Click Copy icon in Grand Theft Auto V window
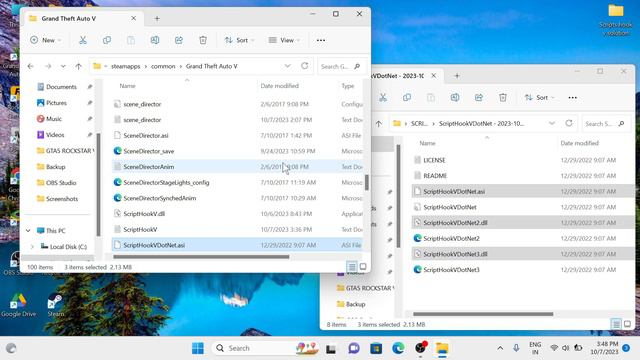Image resolution: width=640 pixels, height=360 pixels. (x=107, y=40)
